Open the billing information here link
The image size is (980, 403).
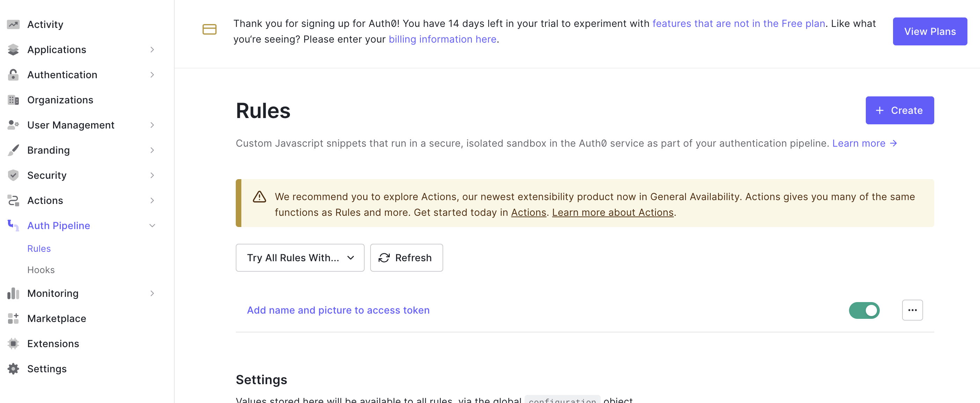[442, 39]
